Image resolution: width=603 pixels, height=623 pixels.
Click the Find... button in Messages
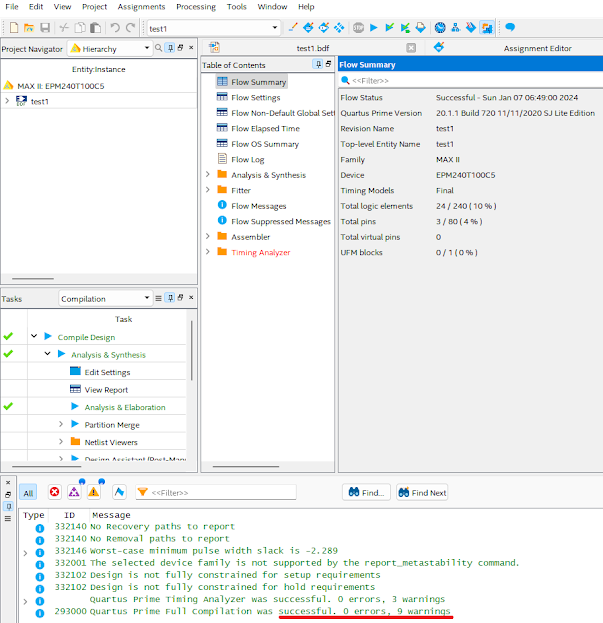coord(366,492)
